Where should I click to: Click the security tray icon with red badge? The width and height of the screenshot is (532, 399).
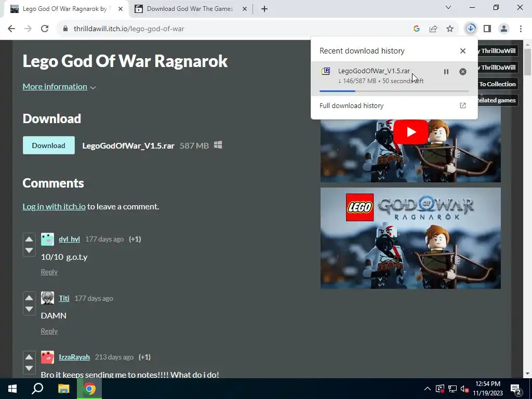pos(440,389)
